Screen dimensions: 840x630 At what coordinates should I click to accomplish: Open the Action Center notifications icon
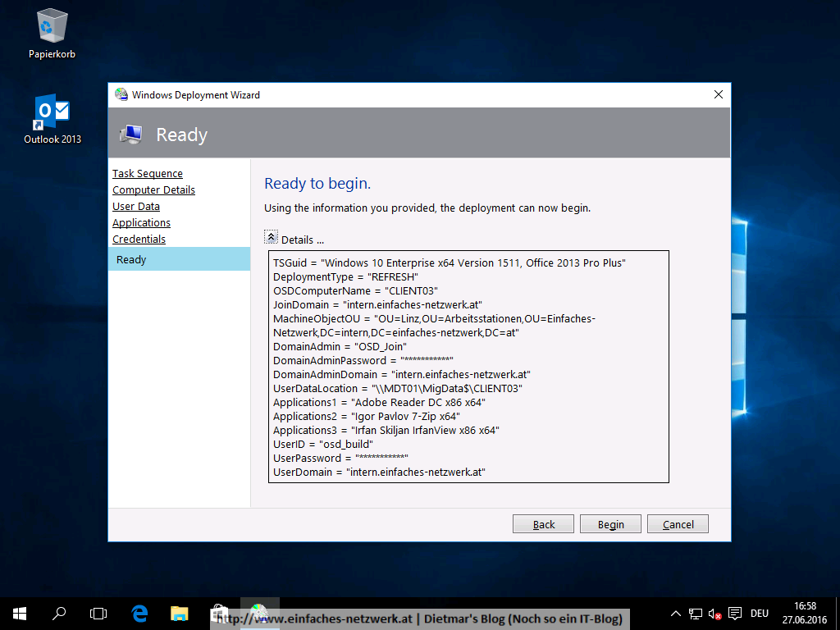pyautogui.click(x=735, y=614)
